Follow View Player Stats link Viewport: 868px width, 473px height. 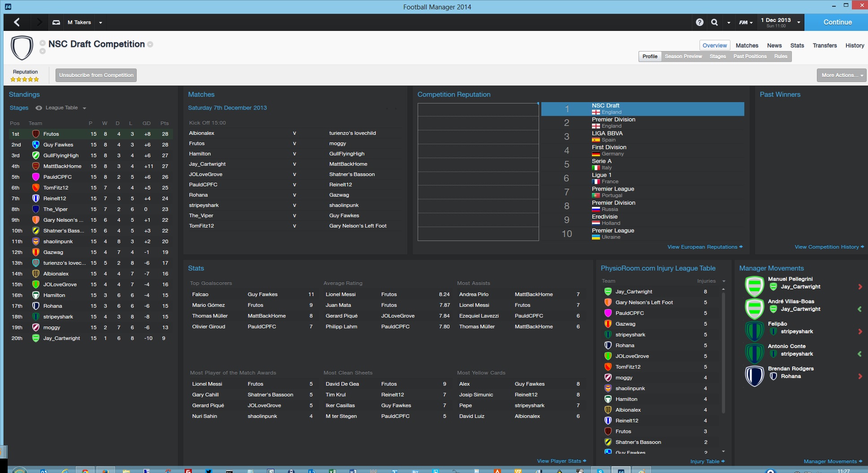pyautogui.click(x=561, y=461)
